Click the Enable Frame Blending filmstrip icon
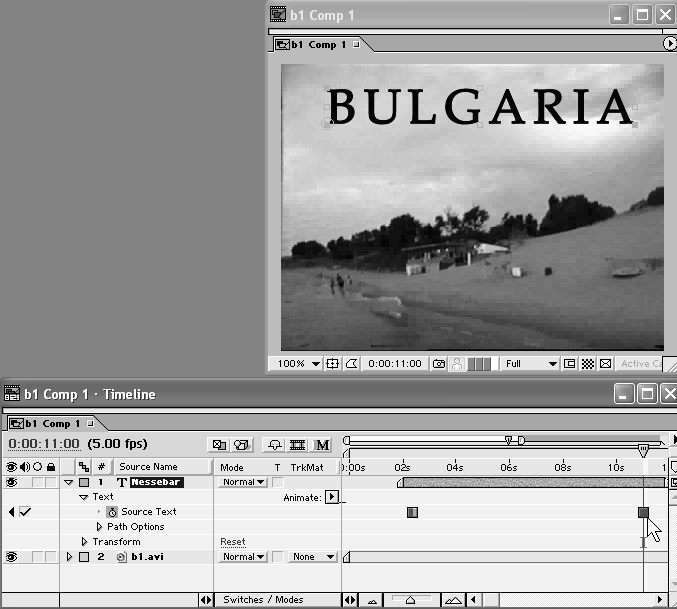Viewport: 677px width, 609px height. tap(298, 444)
